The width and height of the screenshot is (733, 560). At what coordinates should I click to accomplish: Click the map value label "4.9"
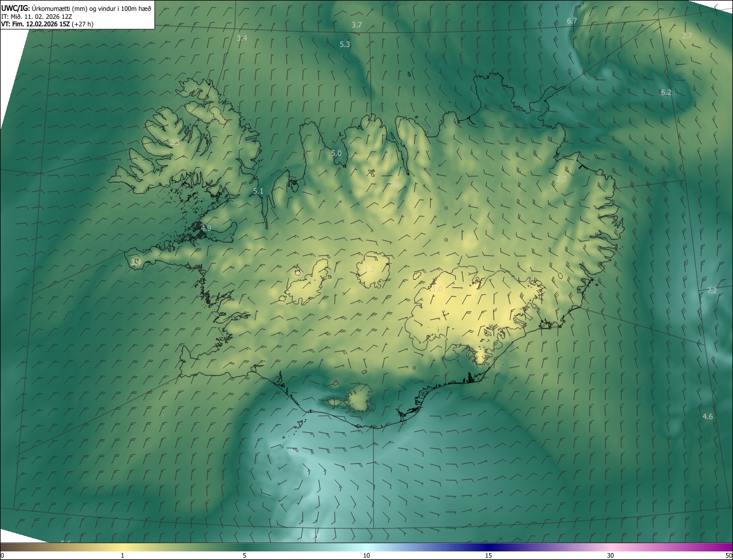pos(206,228)
